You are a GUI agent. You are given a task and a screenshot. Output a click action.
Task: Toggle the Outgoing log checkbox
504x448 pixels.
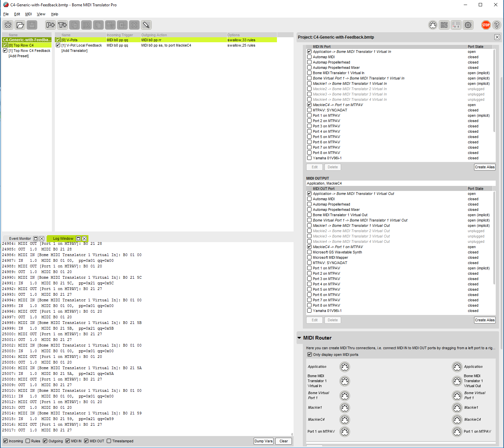pyautogui.click(x=45, y=441)
